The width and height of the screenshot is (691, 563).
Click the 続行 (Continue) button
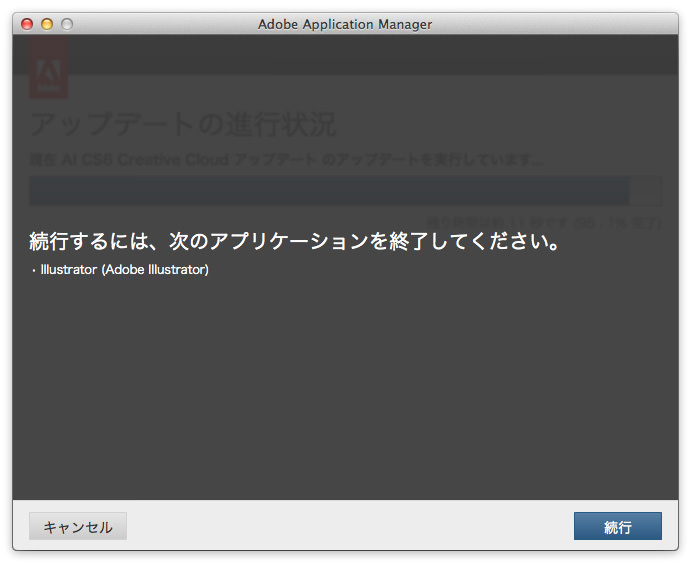pos(617,526)
